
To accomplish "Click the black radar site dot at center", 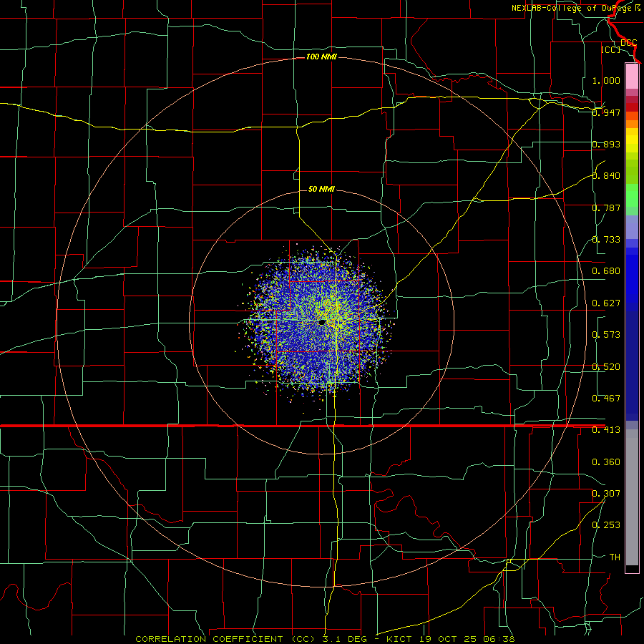I will tap(322, 323).
